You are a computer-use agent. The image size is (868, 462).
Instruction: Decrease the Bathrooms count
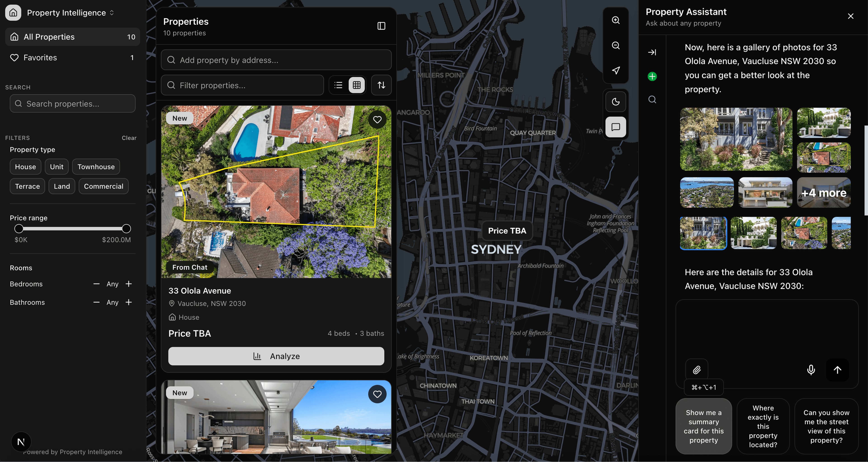click(x=96, y=302)
